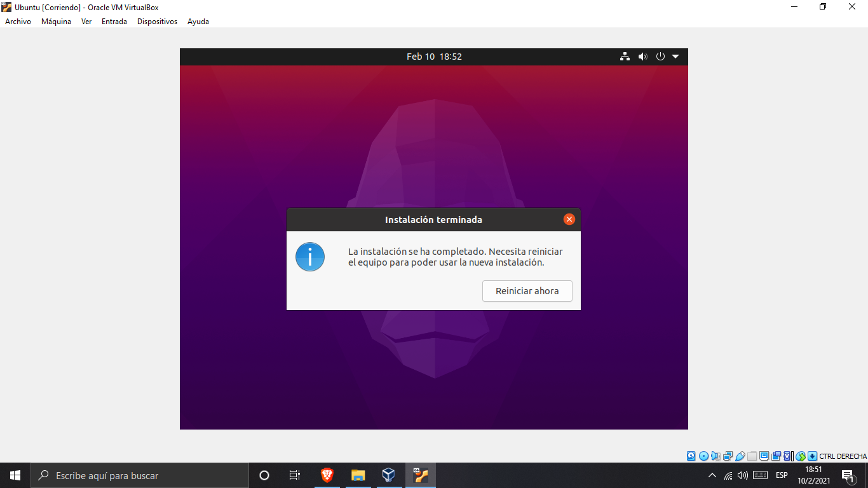Select the running Ubuntu VM taskbar icon
This screenshot has height=488, width=868.
point(420,475)
